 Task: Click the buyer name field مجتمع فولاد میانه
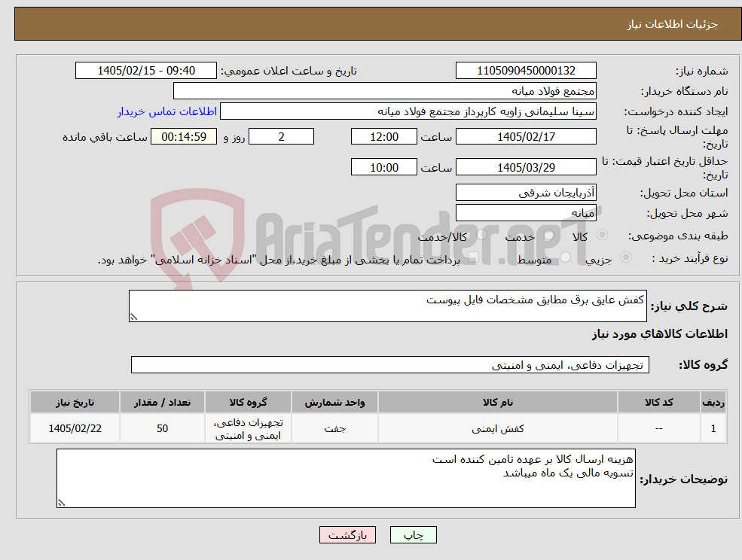pyautogui.click(x=385, y=91)
